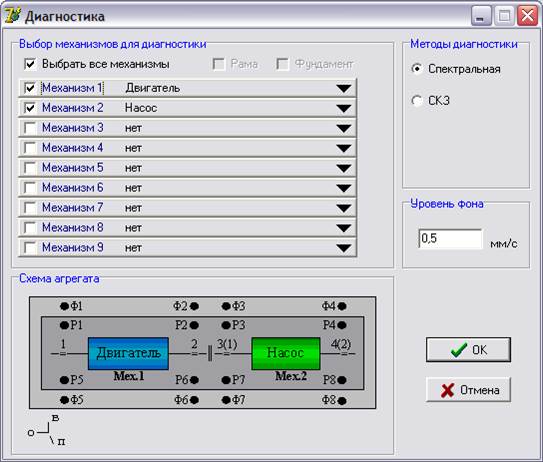Click the 'Мех.2' label under the pump
Viewport: 543px width, 462px height.
coord(291,376)
